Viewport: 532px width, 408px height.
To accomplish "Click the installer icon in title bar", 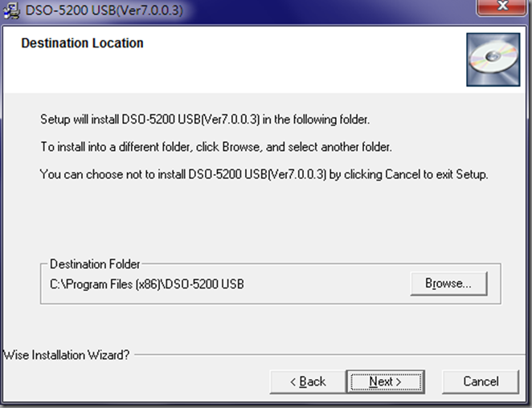I will click(11, 10).
